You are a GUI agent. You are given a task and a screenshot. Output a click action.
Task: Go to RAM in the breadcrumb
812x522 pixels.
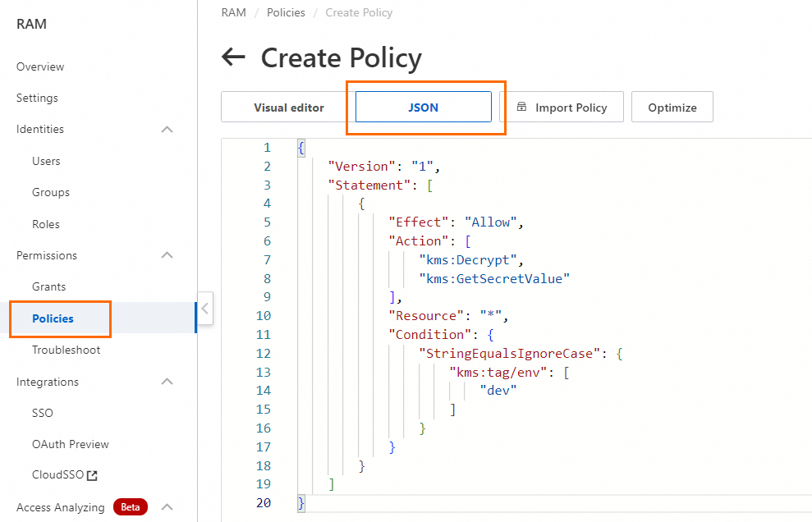233,13
